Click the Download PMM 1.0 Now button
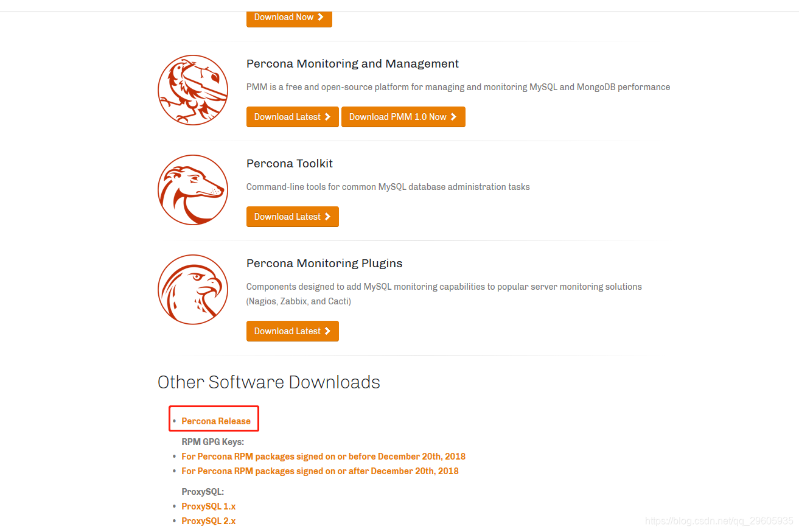The image size is (799, 532). point(403,117)
